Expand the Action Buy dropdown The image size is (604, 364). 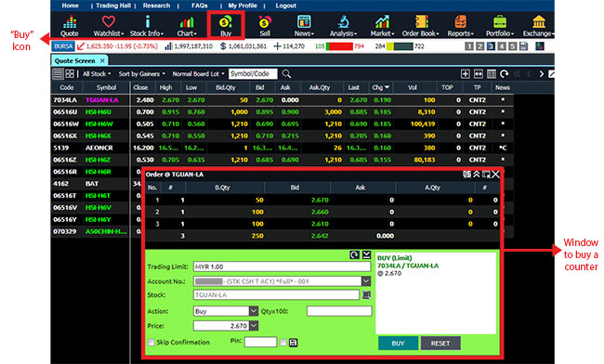253,311
